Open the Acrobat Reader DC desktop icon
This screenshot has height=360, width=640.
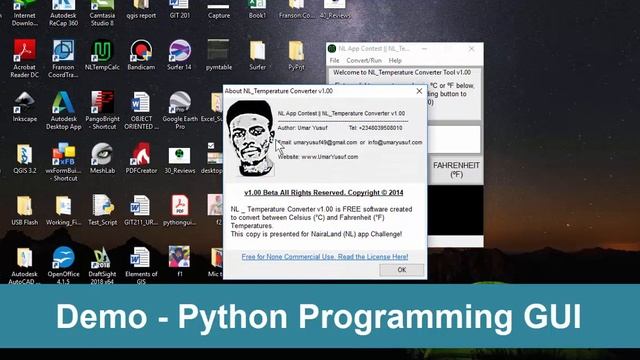pos(24,58)
